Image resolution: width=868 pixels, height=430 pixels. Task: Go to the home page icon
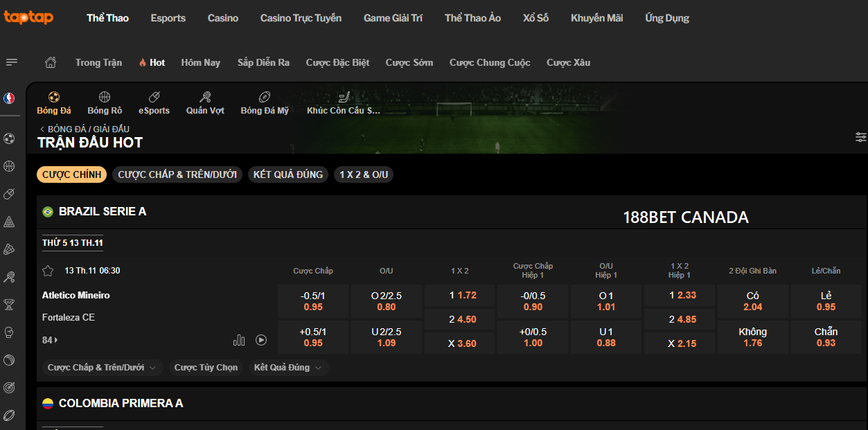51,62
